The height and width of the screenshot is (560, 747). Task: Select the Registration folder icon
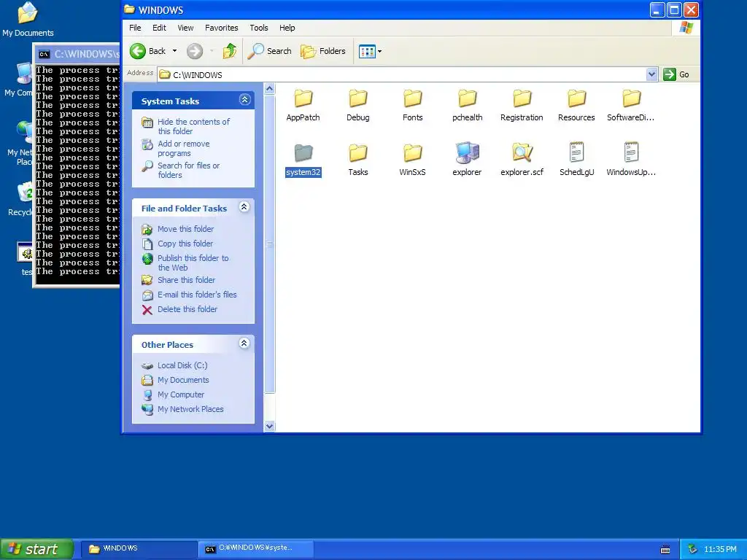pos(522,98)
